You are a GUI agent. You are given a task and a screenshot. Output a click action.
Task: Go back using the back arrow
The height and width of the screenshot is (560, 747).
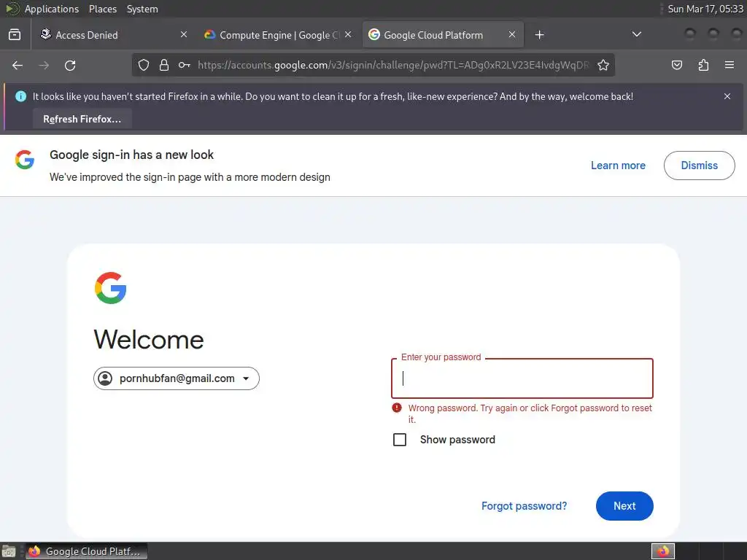point(18,65)
